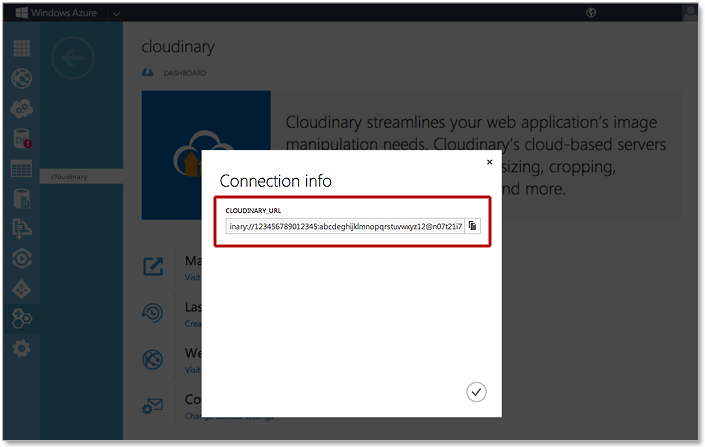Close the Connection info dialog

490,162
